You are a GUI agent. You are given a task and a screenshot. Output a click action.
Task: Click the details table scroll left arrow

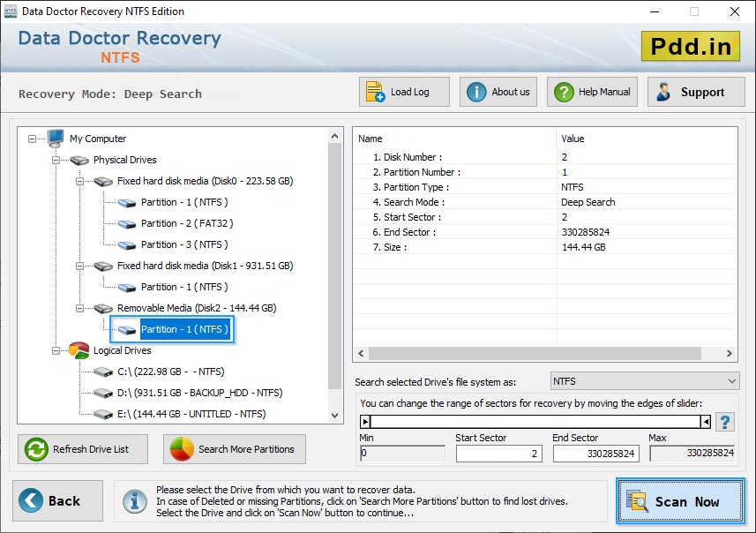(x=361, y=353)
